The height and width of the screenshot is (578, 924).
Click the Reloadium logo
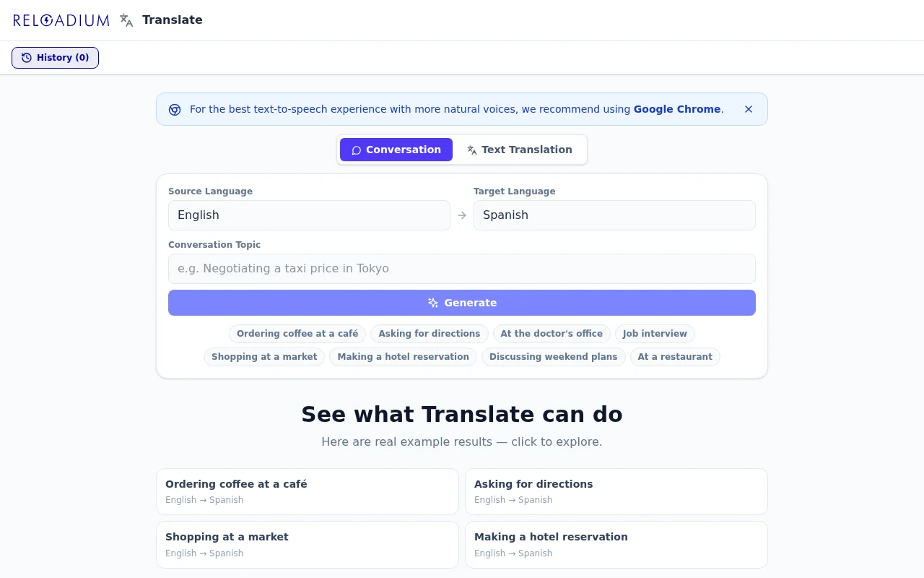pos(61,20)
